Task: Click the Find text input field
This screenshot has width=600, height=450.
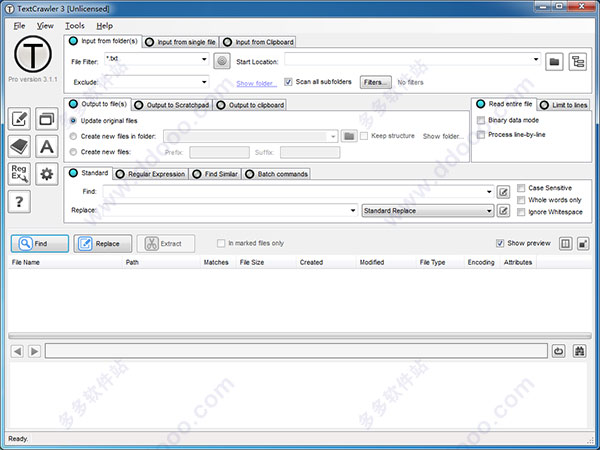Action: coord(298,192)
